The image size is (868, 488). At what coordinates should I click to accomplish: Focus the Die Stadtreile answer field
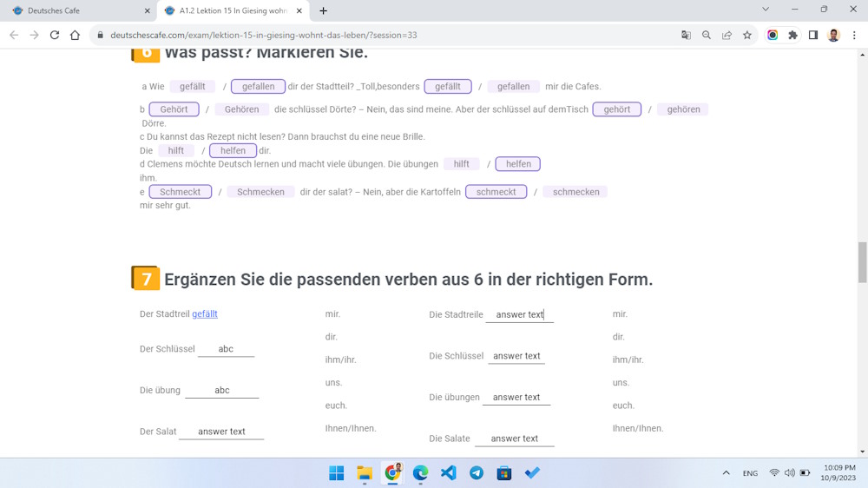[519, 314]
